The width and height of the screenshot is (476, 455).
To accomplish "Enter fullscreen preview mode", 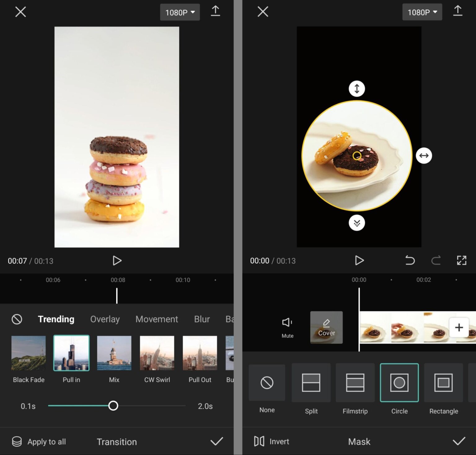I will click(x=462, y=261).
